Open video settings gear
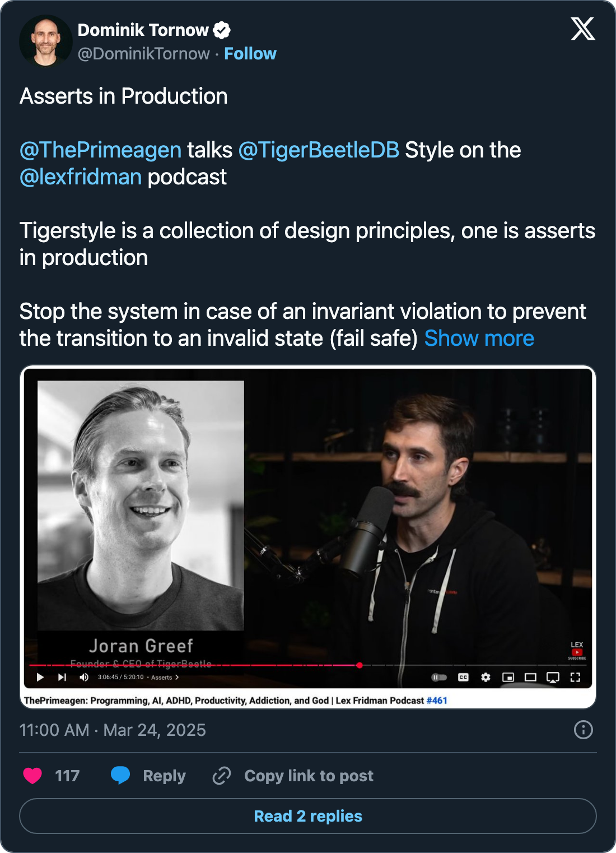This screenshot has height=853, width=616. click(486, 677)
